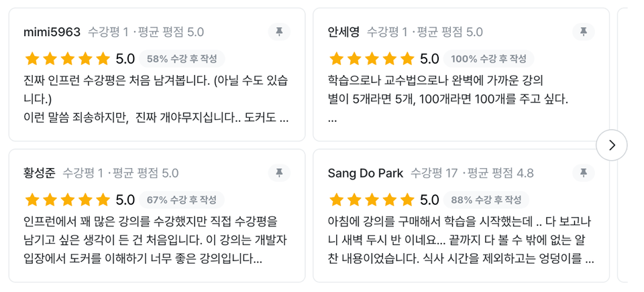This screenshot has height=292, width=644.
Task: Click the "100% 수강 후 작성" badge
Action: [488, 59]
